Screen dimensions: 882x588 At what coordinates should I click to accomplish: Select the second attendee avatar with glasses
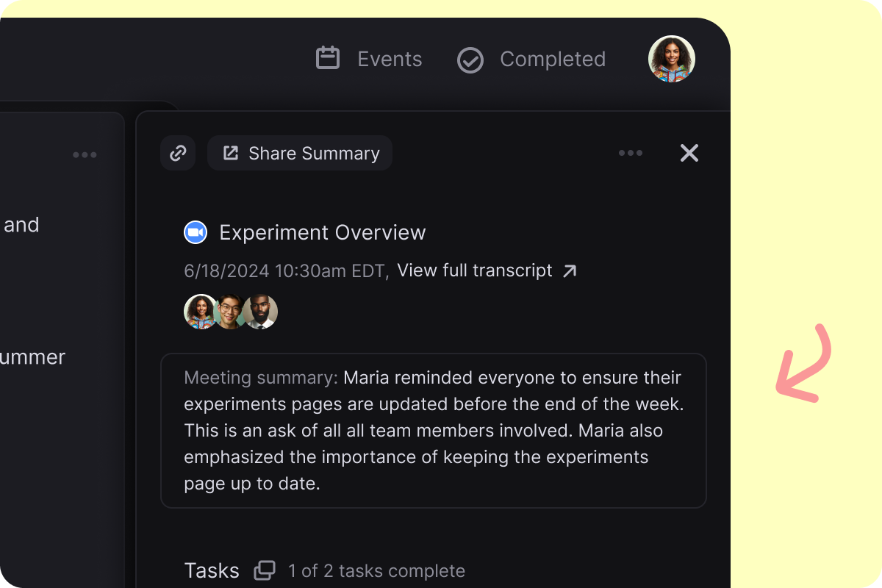(x=231, y=312)
